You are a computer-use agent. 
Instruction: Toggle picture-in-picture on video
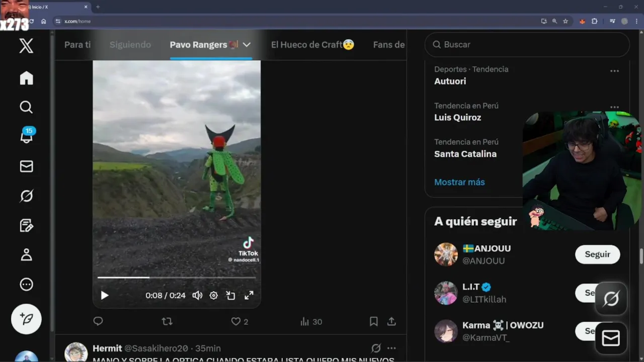pos(230,296)
